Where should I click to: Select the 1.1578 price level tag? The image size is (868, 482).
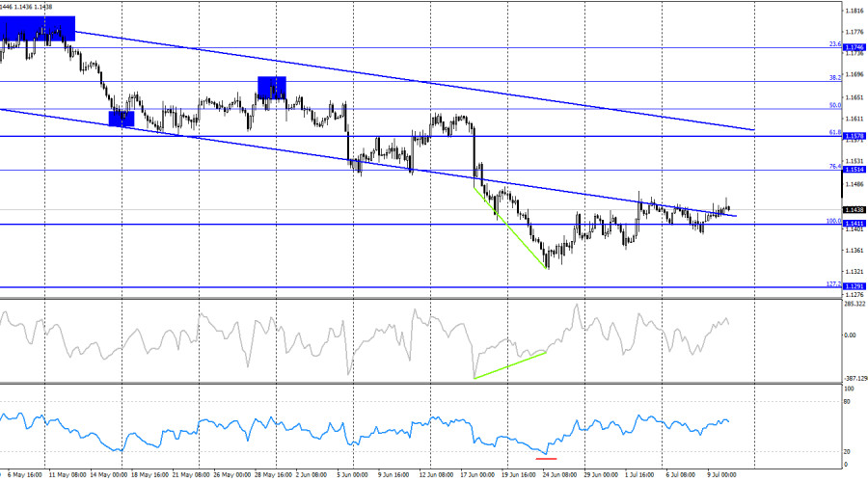click(854, 136)
